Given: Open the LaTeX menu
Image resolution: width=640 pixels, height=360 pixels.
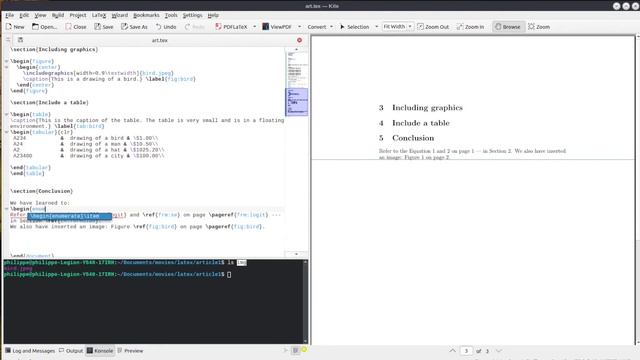Looking at the screenshot, I should click(98, 15).
